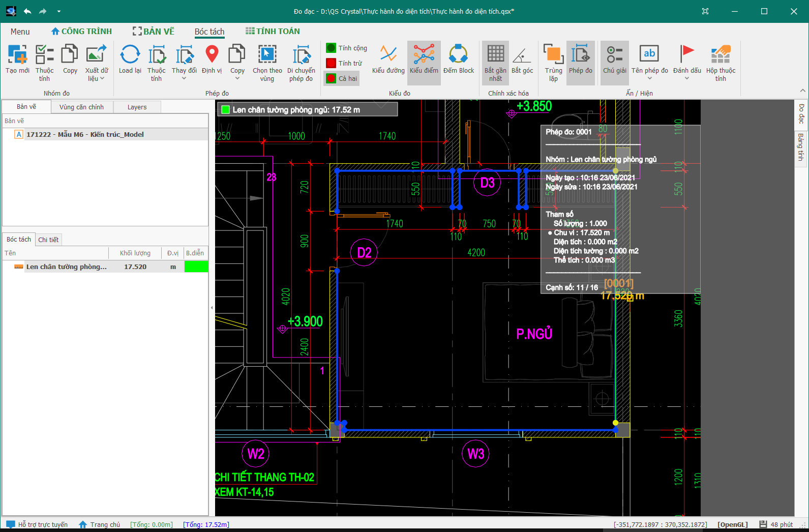Image resolution: width=809 pixels, height=532 pixels.
Task: Click Khối lượng column header
Action: tap(135, 253)
